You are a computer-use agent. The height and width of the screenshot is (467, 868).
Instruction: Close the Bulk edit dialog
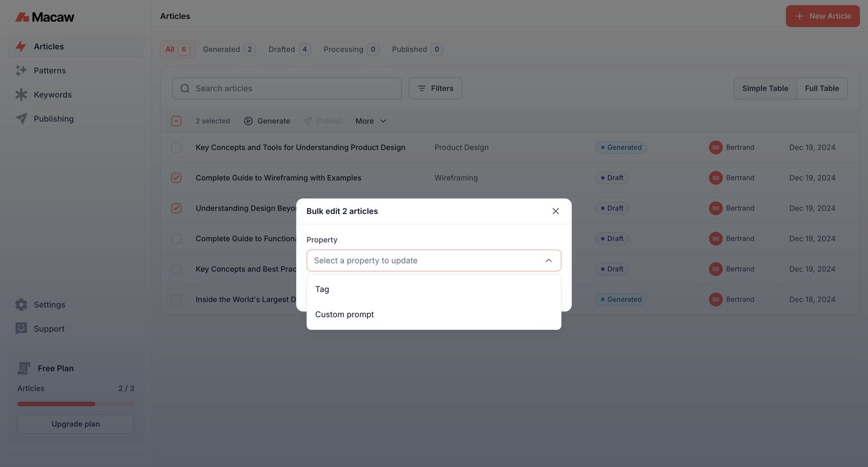click(x=556, y=211)
